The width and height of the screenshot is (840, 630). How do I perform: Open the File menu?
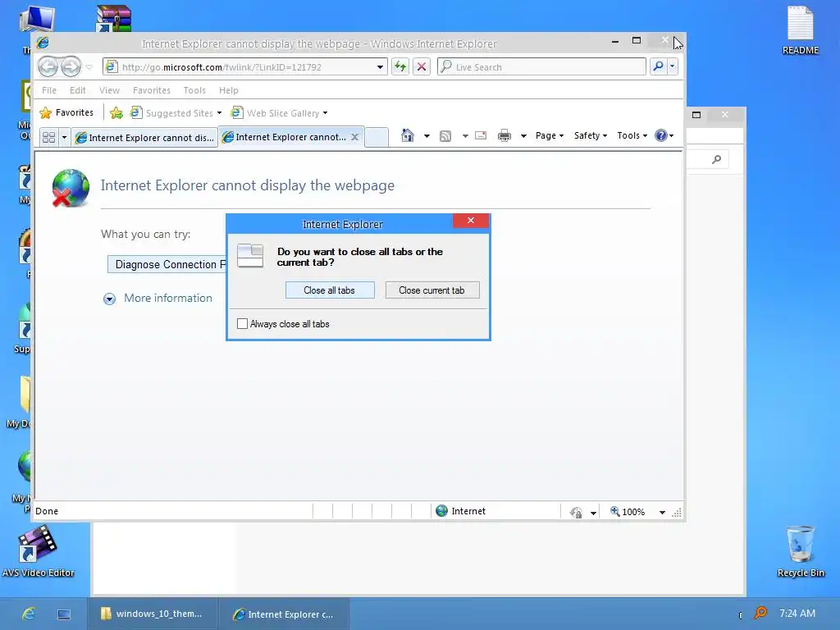(49, 90)
